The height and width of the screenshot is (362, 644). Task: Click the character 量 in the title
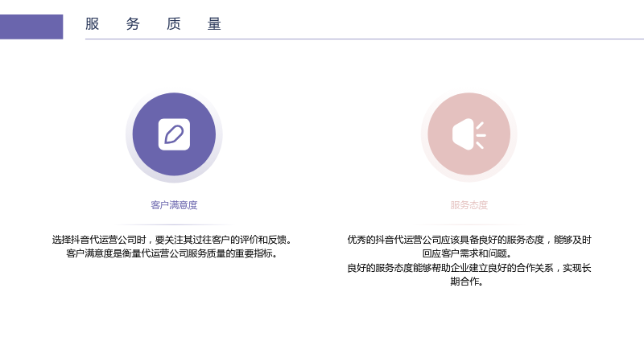coord(214,24)
